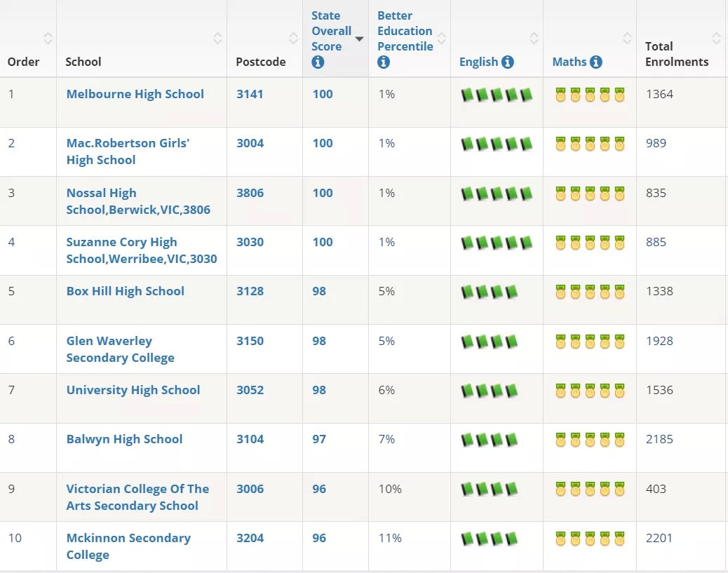Click the State Overall Score header link
The image size is (728, 573).
(332, 31)
